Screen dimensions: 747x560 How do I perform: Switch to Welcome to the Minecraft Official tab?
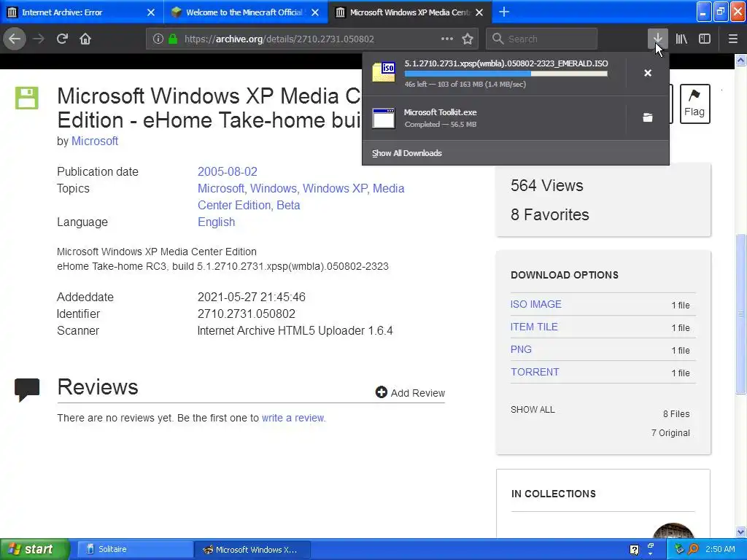(x=246, y=12)
